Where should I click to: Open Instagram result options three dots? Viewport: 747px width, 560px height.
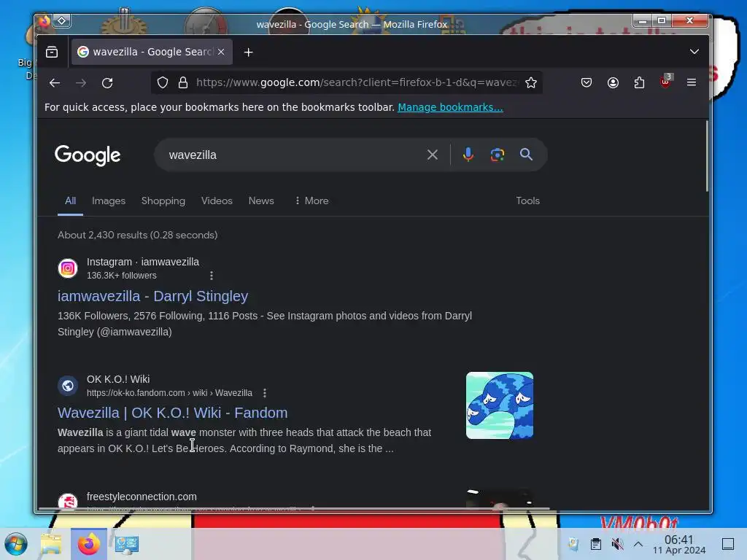(212, 276)
